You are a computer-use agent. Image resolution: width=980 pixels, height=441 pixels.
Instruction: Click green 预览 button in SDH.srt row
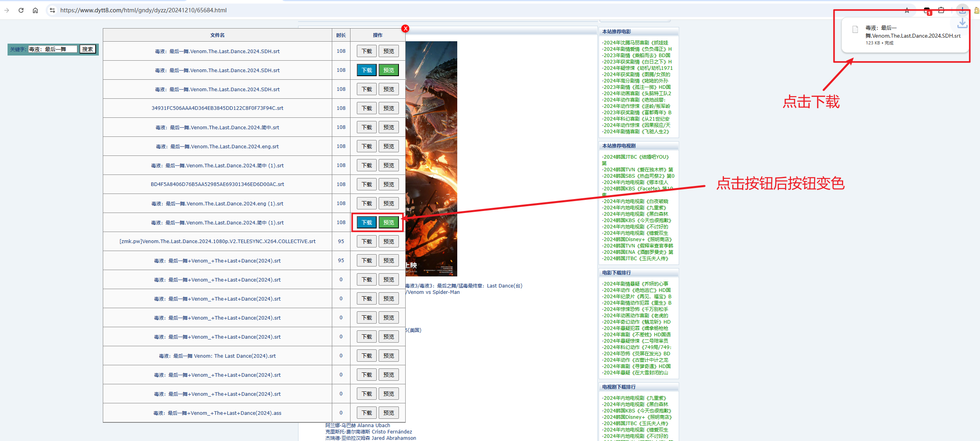click(x=389, y=70)
